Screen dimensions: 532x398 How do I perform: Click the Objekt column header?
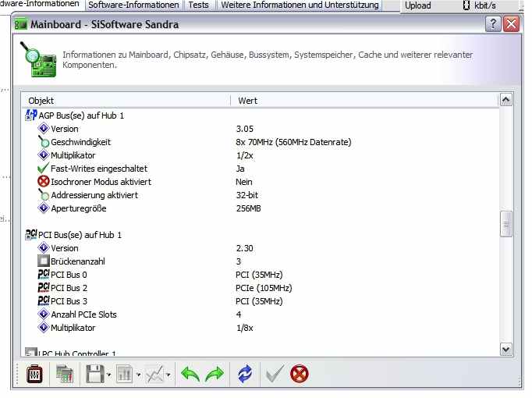pos(126,101)
